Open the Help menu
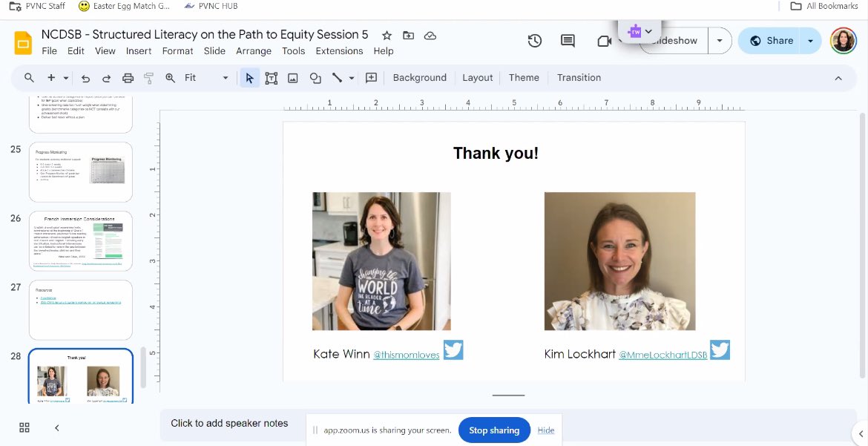868x446 pixels. click(x=383, y=51)
